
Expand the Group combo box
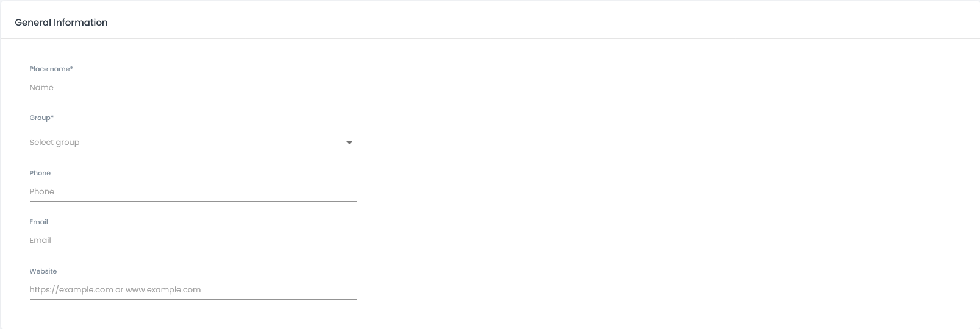[193, 143]
